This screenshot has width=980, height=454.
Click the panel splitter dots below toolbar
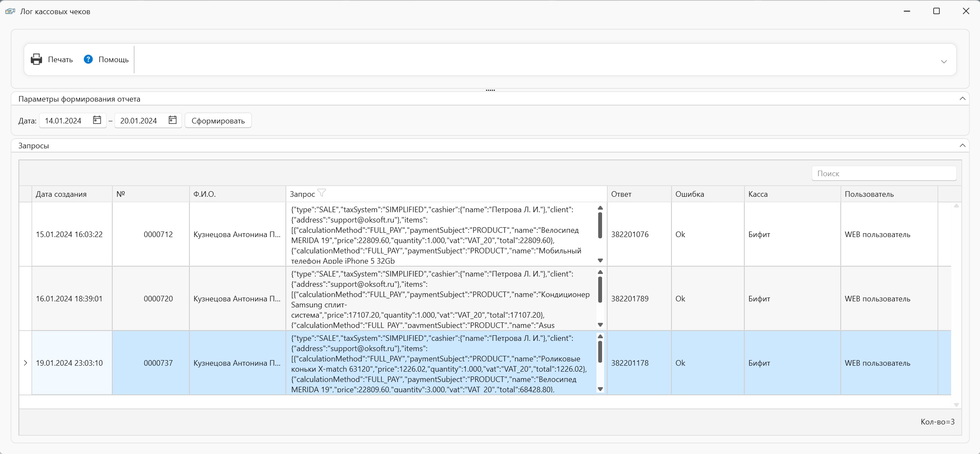490,90
